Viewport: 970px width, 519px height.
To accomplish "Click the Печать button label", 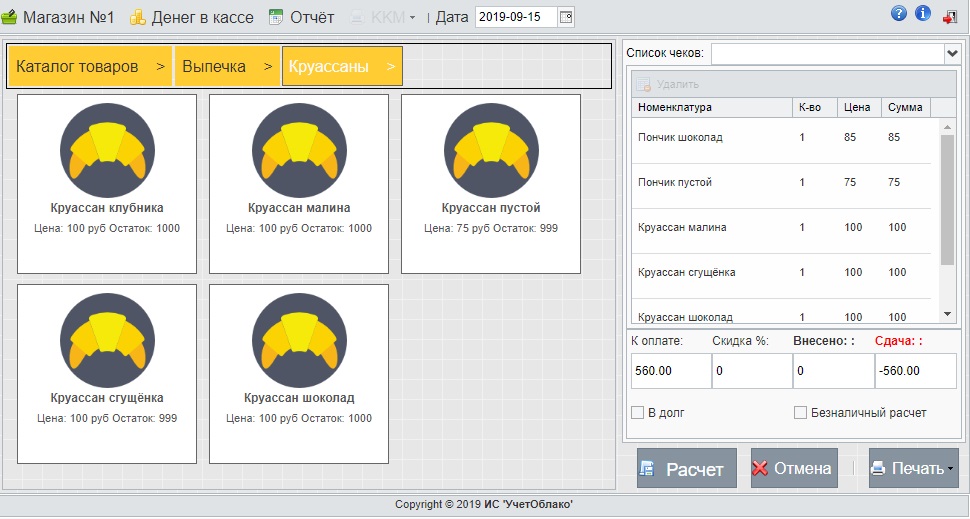I will pyautogui.click(x=918, y=468).
